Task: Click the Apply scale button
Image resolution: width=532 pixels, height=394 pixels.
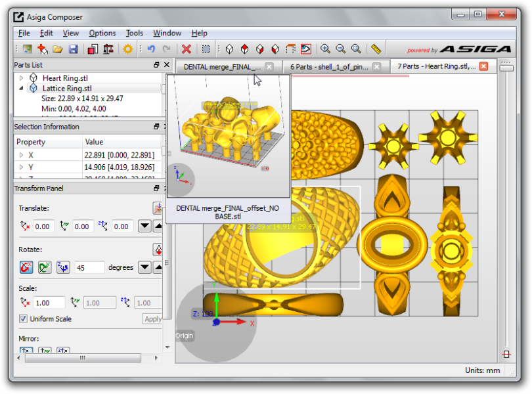Action: click(152, 318)
